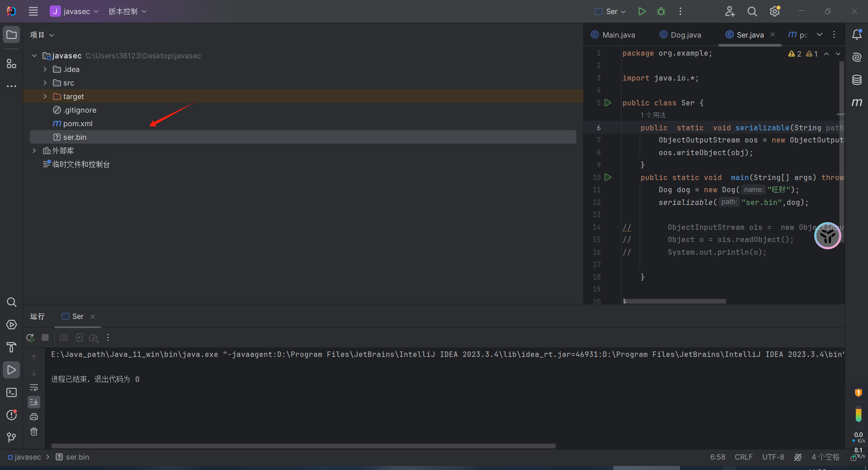Toggle the Project tool window folder icon

point(12,35)
